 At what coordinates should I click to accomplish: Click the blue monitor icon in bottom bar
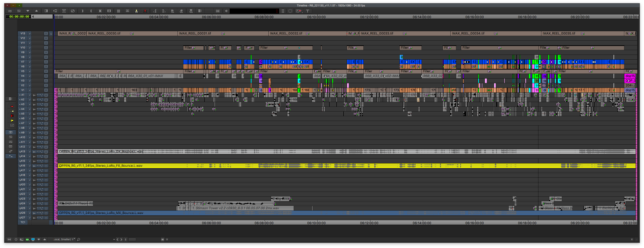click(x=33, y=240)
